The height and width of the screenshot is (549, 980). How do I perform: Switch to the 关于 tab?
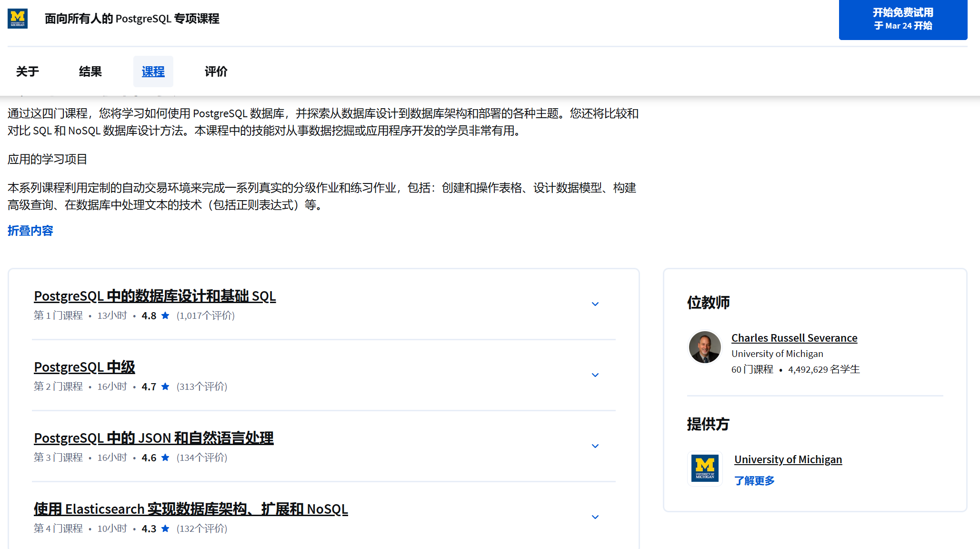(x=28, y=71)
